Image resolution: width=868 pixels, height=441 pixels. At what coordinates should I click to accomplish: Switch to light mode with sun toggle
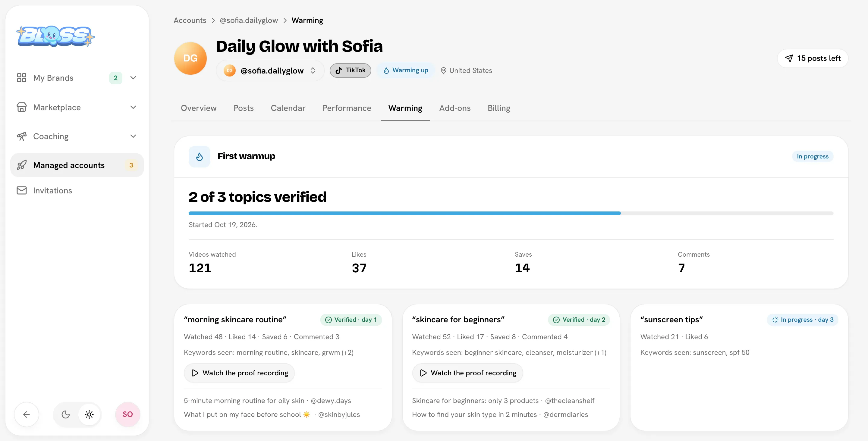pos(89,414)
